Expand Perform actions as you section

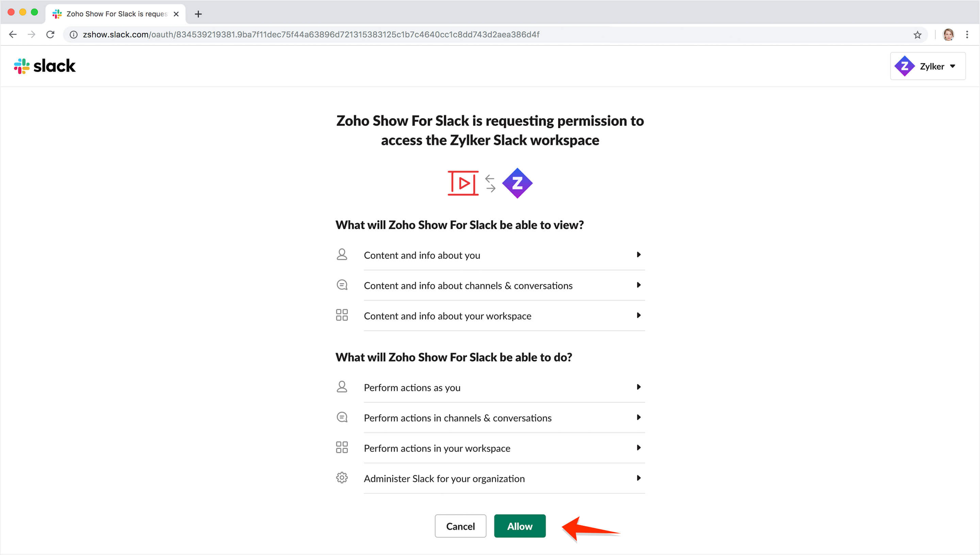(638, 387)
